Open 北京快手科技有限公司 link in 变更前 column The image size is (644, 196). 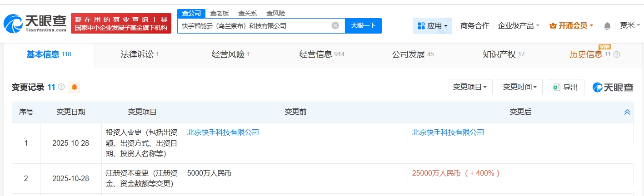tap(223, 132)
